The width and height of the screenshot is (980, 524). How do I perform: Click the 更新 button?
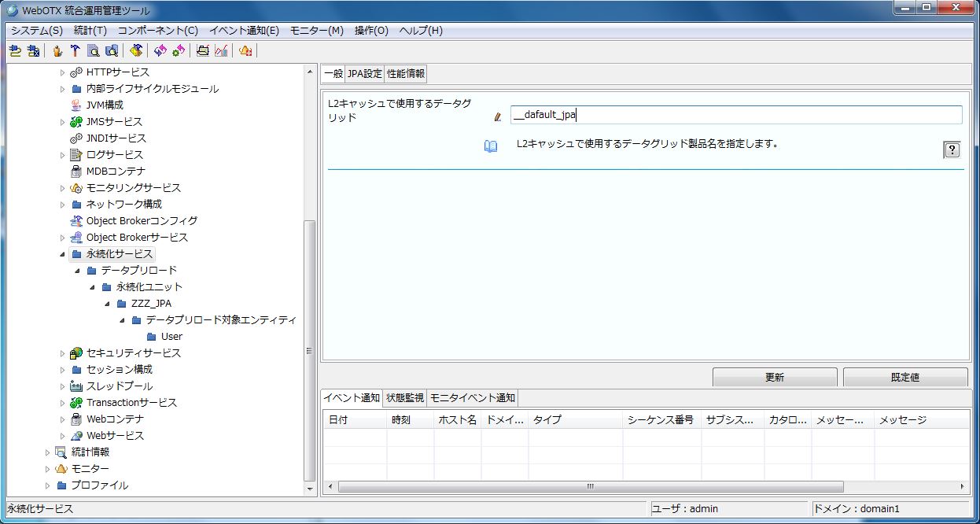pyautogui.click(x=774, y=377)
